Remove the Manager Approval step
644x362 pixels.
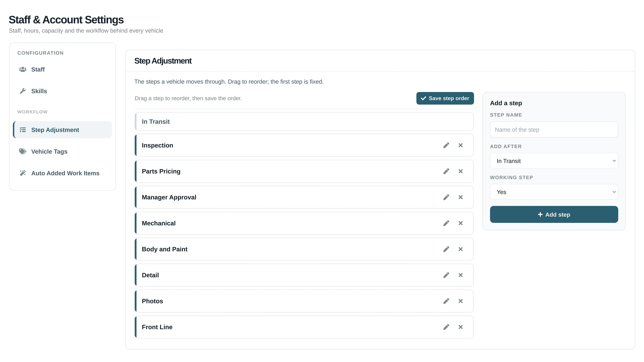coord(460,197)
